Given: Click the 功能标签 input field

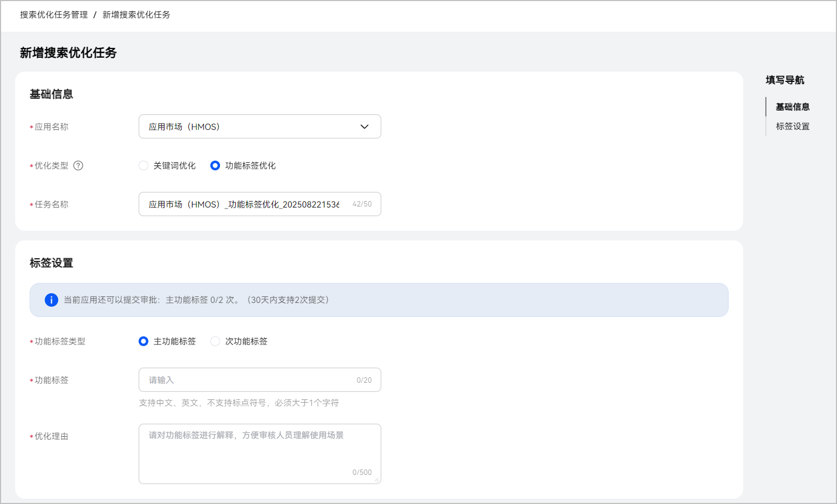Looking at the screenshot, I should (x=260, y=380).
